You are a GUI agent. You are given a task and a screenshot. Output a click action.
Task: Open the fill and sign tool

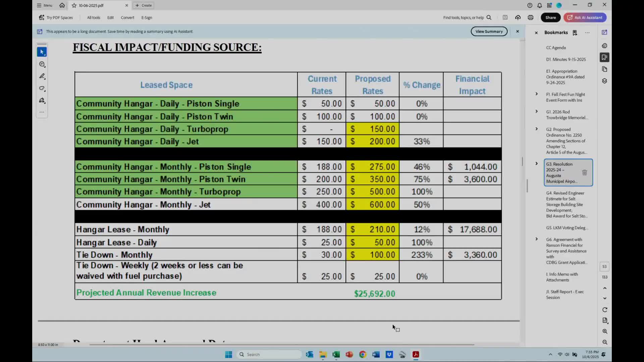point(42,100)
